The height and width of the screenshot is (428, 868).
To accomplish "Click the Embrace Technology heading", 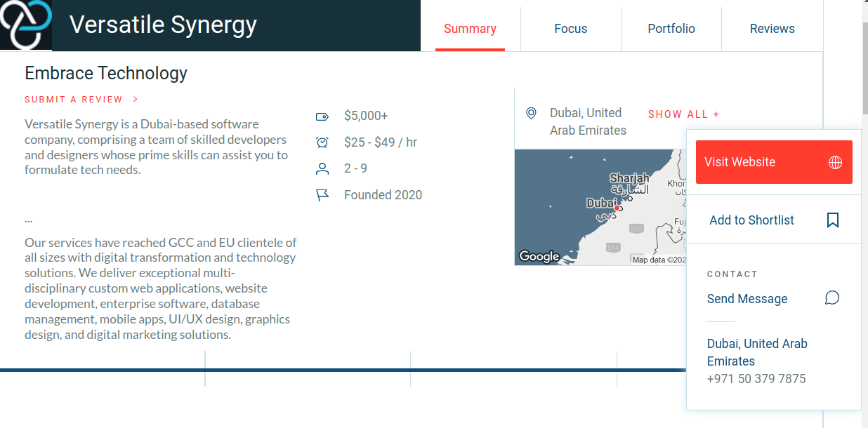I will [106, 73].
